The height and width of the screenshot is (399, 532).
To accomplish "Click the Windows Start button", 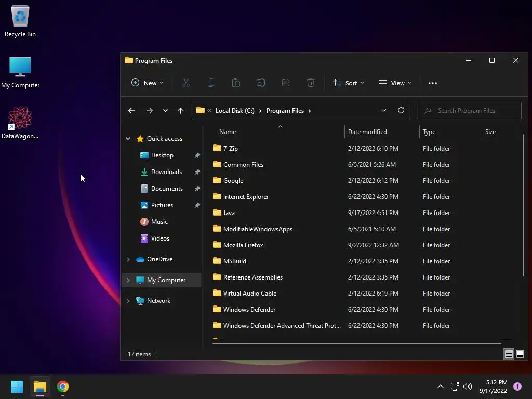I will (17, 387).
